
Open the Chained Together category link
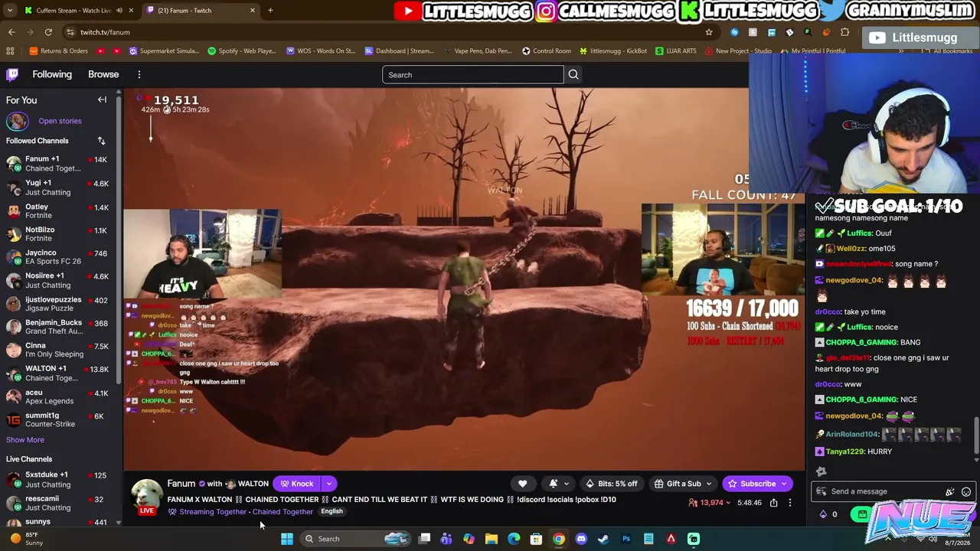click(283, 512)
